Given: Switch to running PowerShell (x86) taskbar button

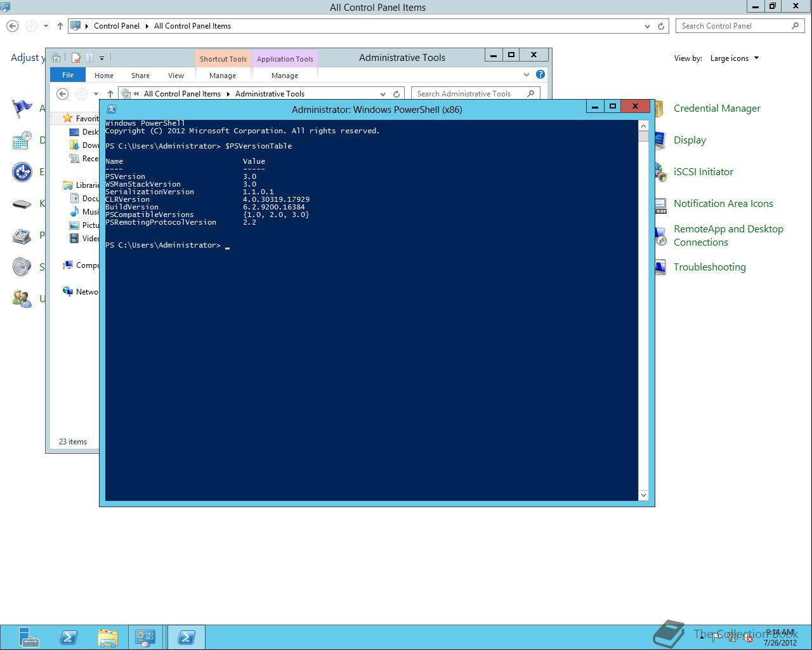Looking at the screenshot, I should point(186,637).
